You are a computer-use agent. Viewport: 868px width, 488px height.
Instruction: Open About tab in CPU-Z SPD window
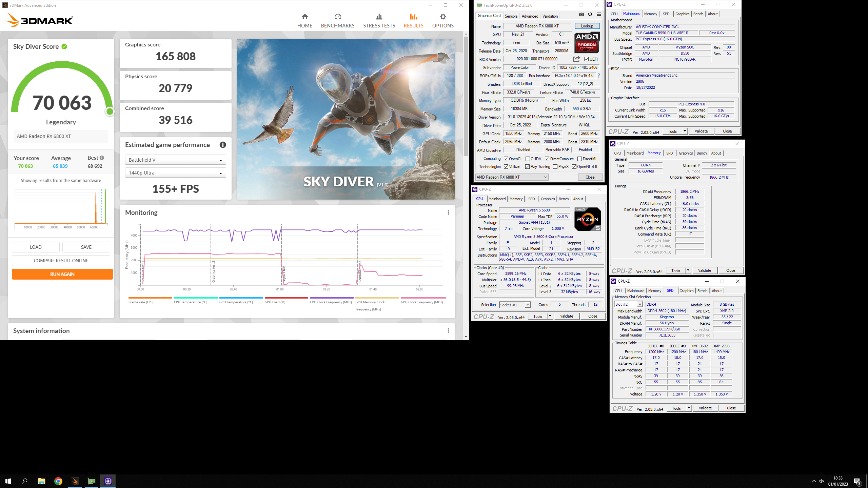717,291
